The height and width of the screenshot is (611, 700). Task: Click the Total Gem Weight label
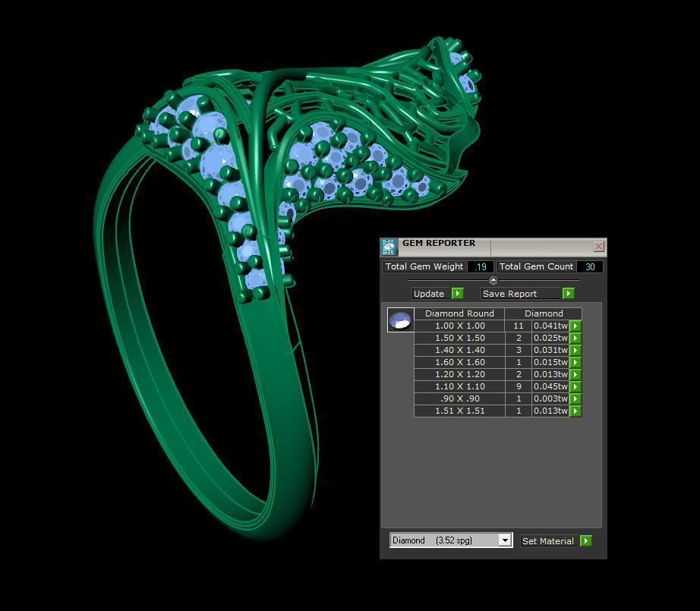pos(424,266)
